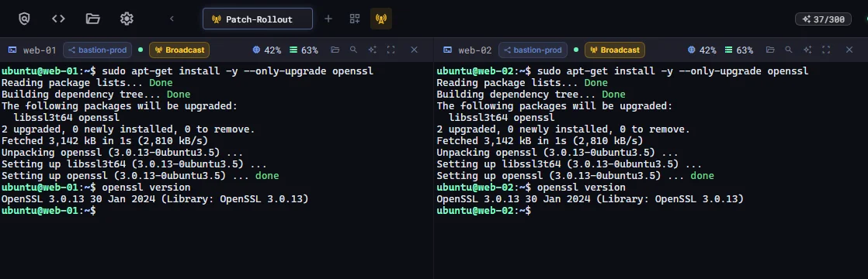The image size is (868, 279).
Task: Toggle Broadcast badge in web-01 pane
Action: pyautogui.click(x=179, y=50)
